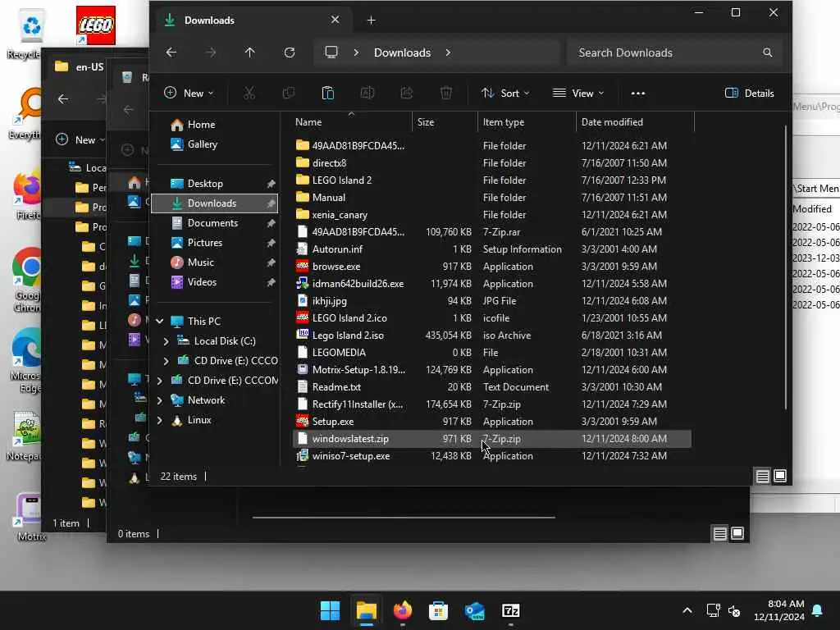Close the Downloads tab

[335, 20]
